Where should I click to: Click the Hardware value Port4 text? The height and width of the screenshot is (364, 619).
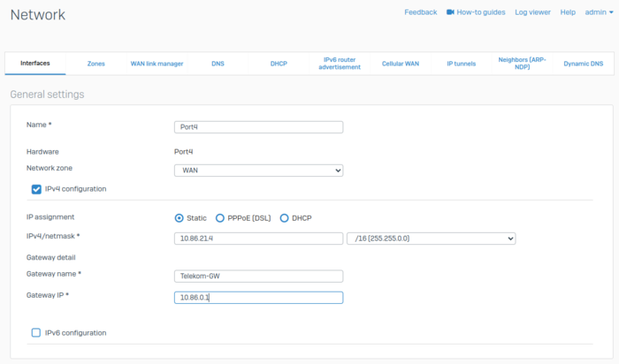point(184,151)
